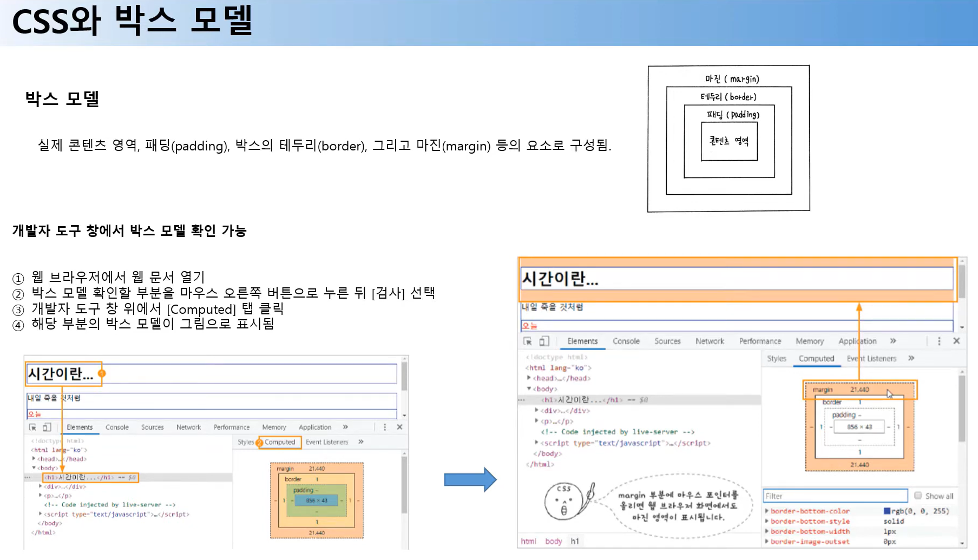Open Memory tab in right DevTools

click(x=810, y=341)
